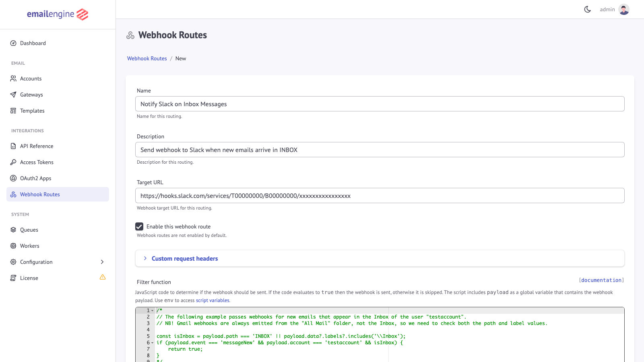Click the Accounts people icon

tap(13, 78)
